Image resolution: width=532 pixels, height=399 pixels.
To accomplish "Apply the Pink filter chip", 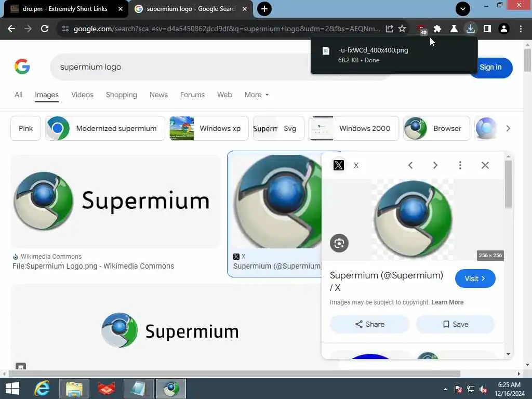I will coord(26,128).
